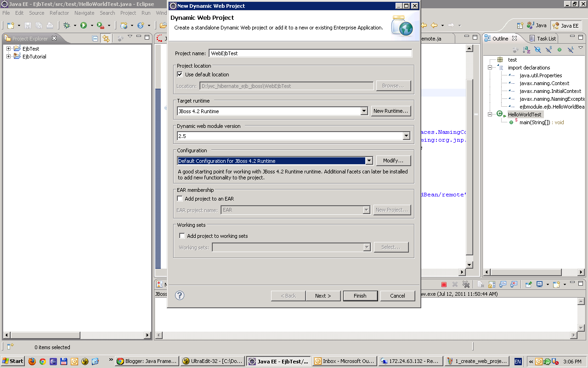Image resolution: width=588 pixels, height=368 pixels.
Task: Open the Configuration dropdown
Action: coord(369,161)
